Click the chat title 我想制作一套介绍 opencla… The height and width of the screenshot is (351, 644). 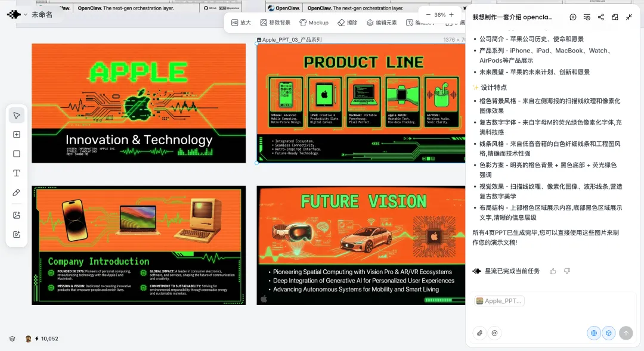pyautogui.click(x=512, y=17)
